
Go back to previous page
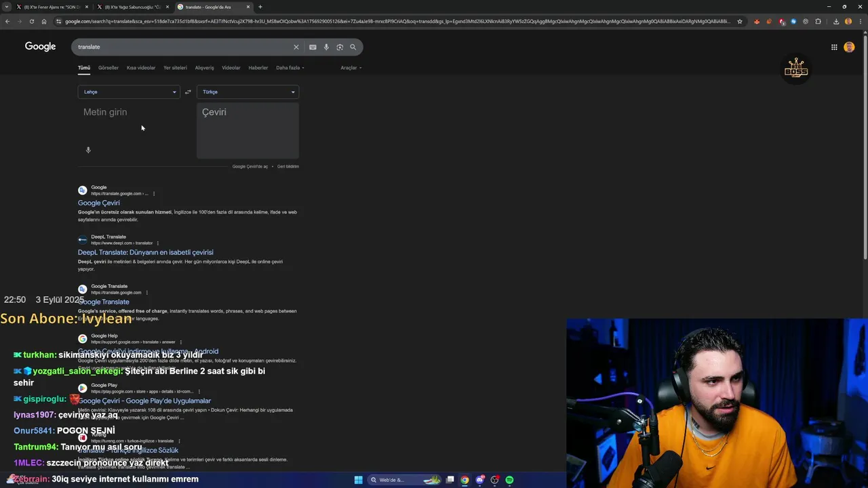point(7,21)
